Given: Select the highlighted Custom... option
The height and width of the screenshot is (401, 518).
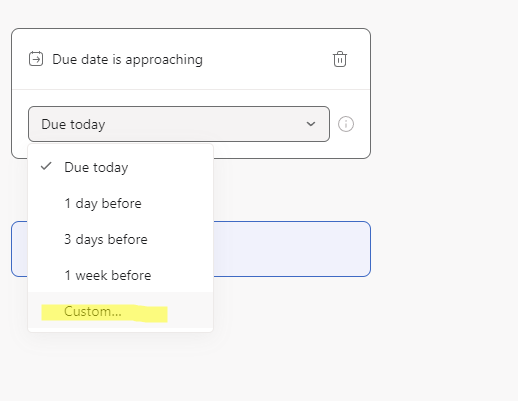Looking at the screenshot, I should point(120,311).
